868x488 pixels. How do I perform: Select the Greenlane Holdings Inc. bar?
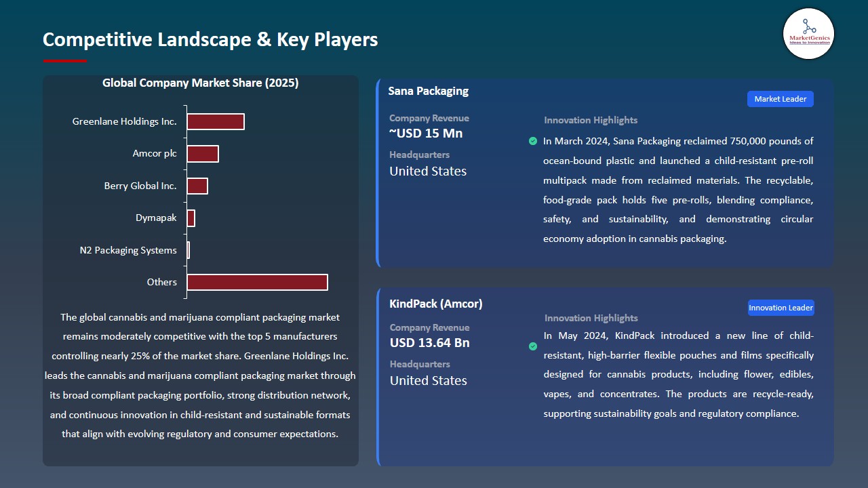pos(215,121)
